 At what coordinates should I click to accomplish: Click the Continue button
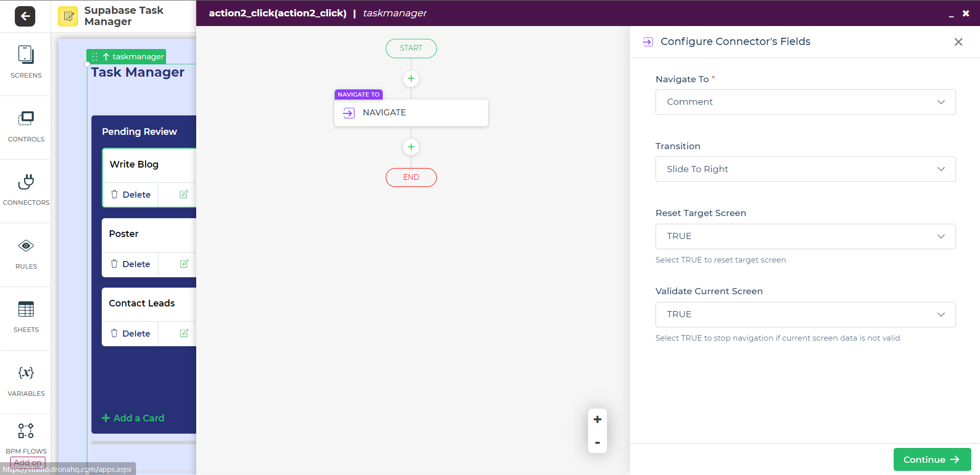tap(932, 460)
